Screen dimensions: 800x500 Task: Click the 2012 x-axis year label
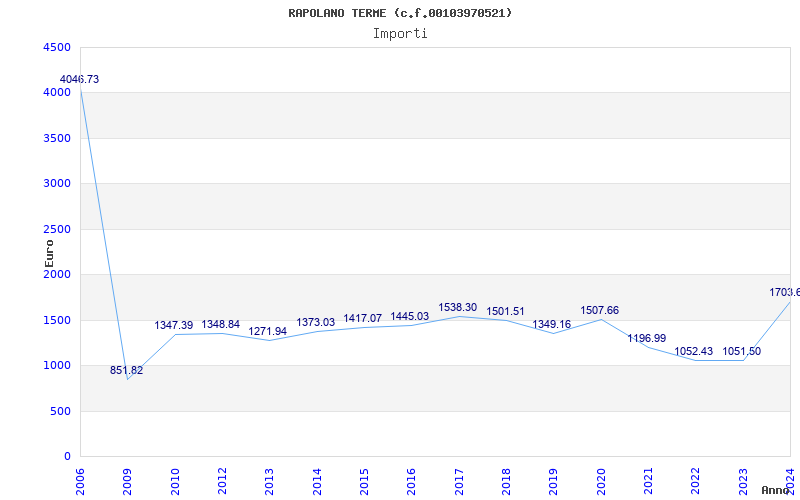(222, 481)
